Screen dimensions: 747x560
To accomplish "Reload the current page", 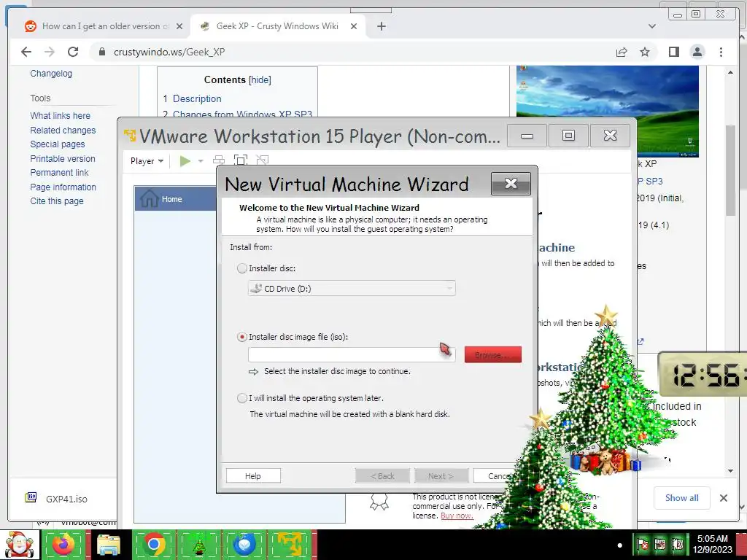I will point(73,52).
